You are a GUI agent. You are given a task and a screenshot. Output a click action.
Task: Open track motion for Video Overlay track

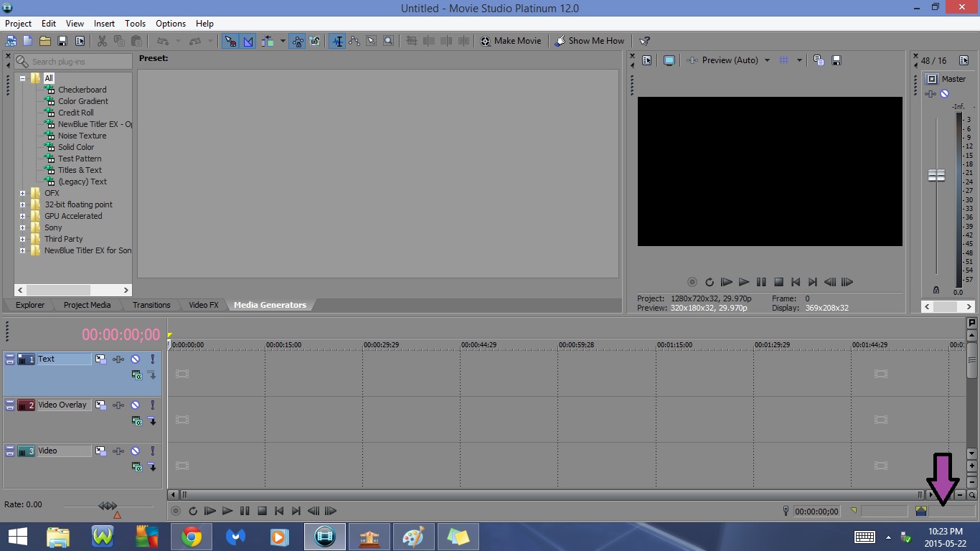[100, 405]
